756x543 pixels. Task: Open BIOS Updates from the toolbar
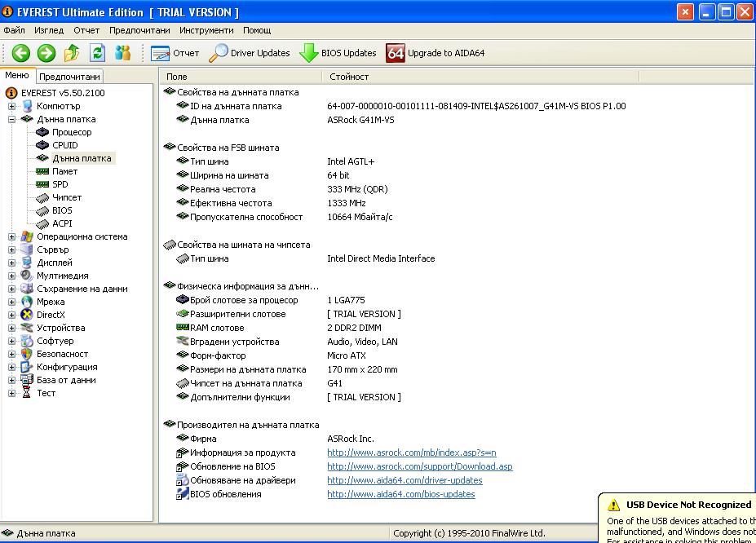pyautogui.click(x=338, y=53)
